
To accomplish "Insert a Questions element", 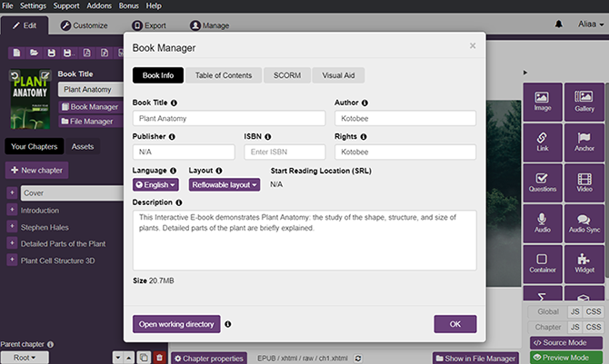I will [543, 182].
